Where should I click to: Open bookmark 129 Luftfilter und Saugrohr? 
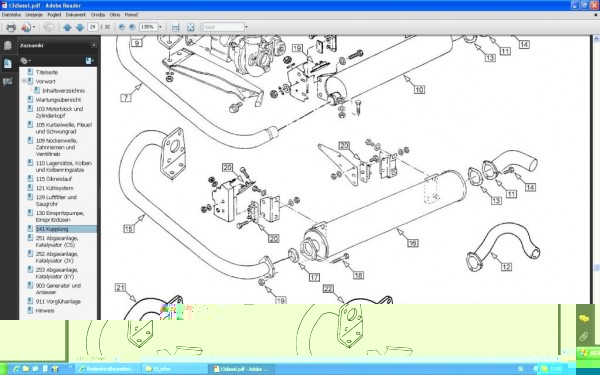[56, 201]
